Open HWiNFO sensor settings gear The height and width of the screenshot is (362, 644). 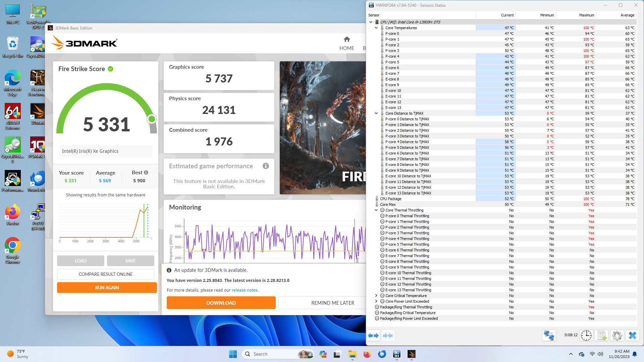[617, 336]
